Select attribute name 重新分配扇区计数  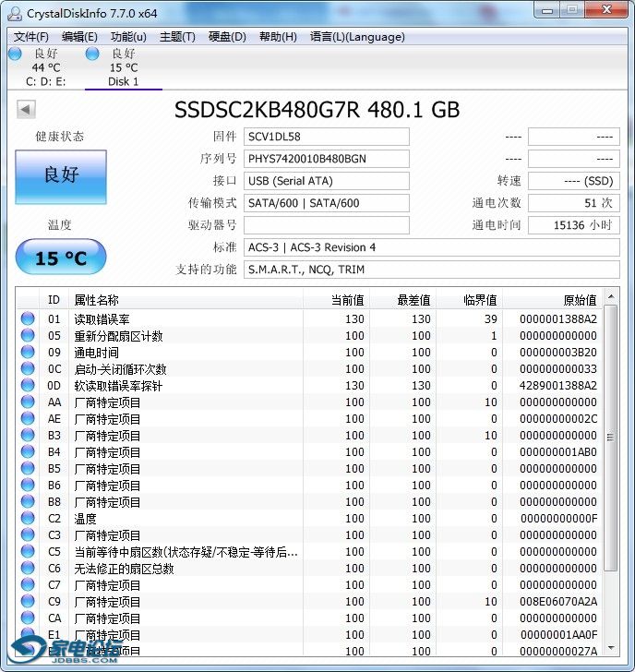pyautogui.click(x=118, y=336)
